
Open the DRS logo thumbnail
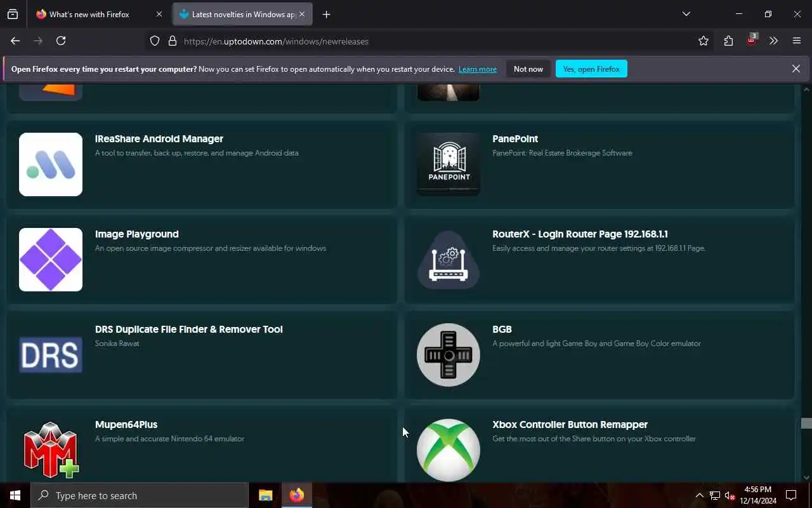coord(51,355)
